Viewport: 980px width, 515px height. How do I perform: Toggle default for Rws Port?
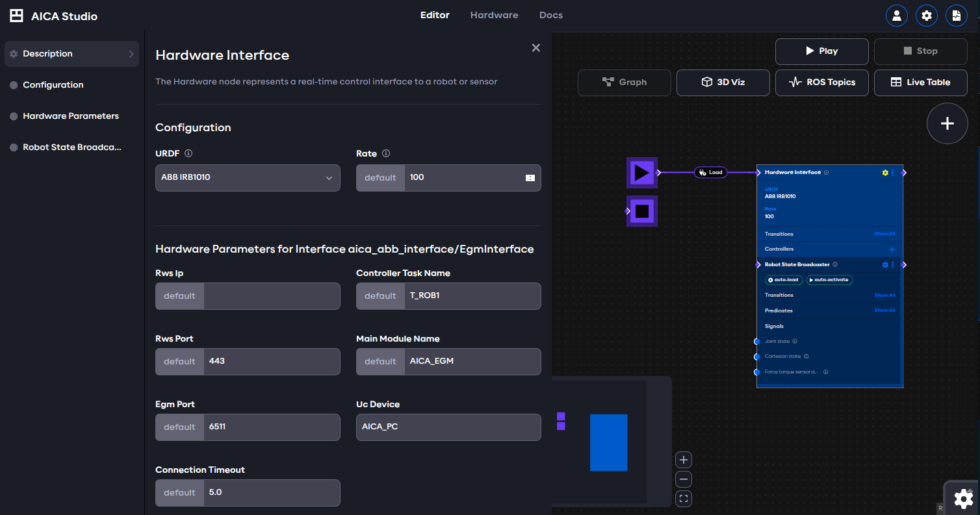pos(179,362)
